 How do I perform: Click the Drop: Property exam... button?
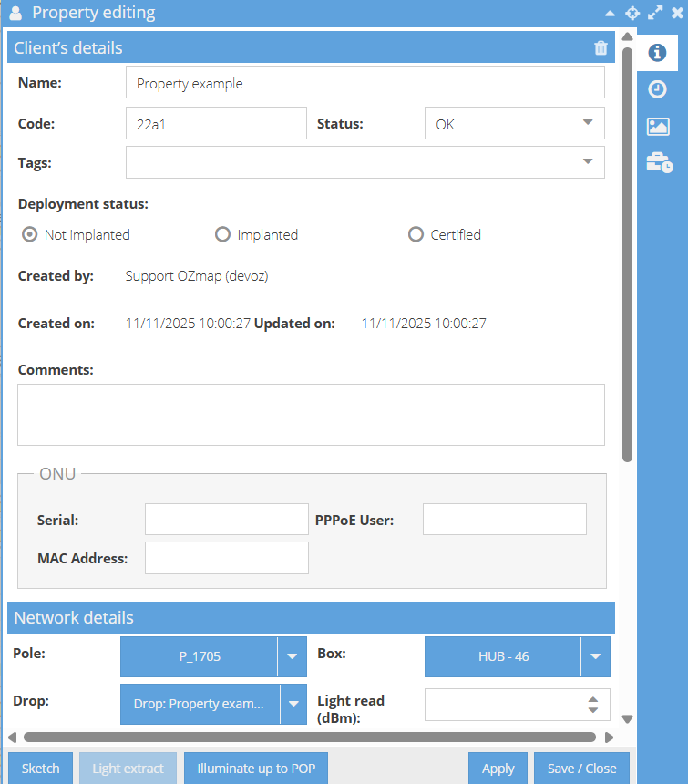click(x=200, y=704)
